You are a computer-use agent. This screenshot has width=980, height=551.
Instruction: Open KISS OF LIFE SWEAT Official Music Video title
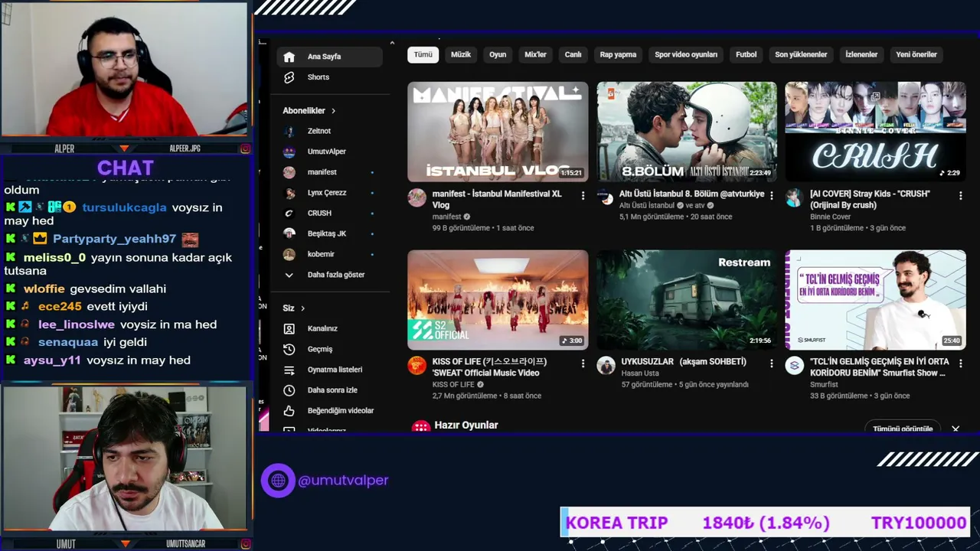click(489, 367)
